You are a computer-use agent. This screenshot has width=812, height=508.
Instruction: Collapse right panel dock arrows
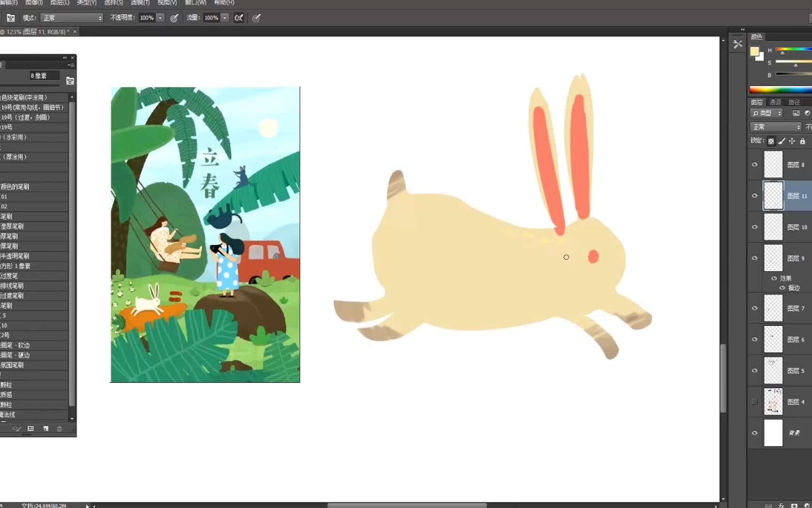click(742, 29)
